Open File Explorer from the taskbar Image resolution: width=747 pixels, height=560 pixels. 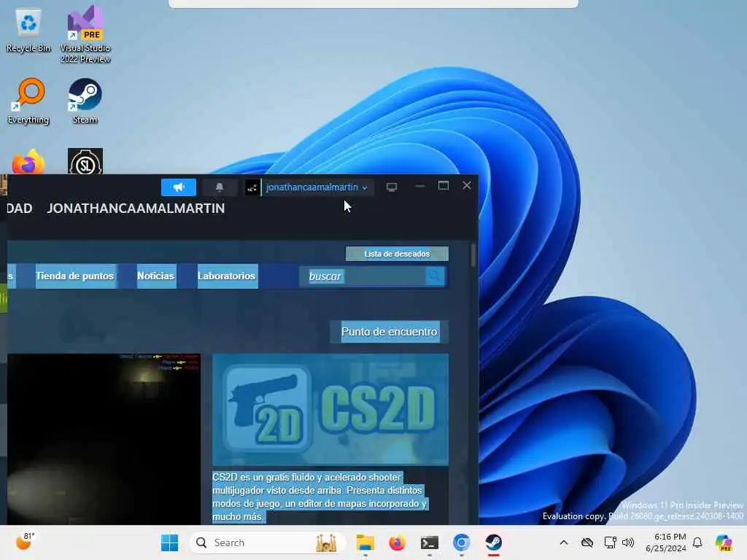[x=365, y=542]
